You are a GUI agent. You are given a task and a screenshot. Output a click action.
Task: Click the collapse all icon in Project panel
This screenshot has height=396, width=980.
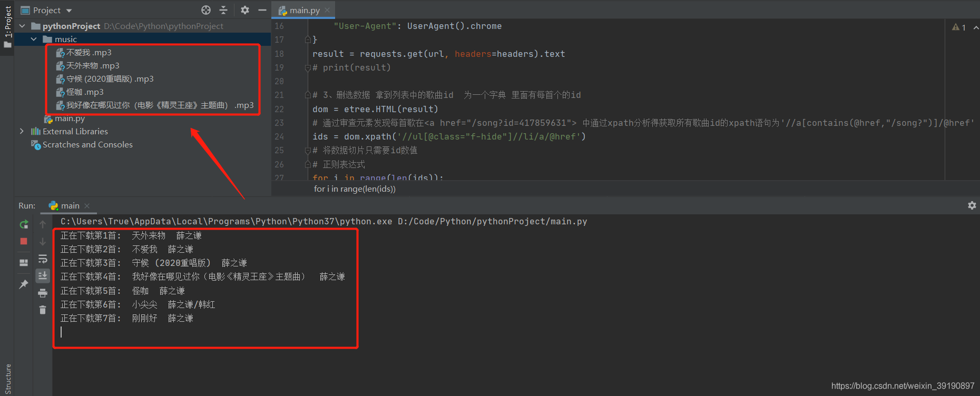pyautogui.click(x=223, y=10)
